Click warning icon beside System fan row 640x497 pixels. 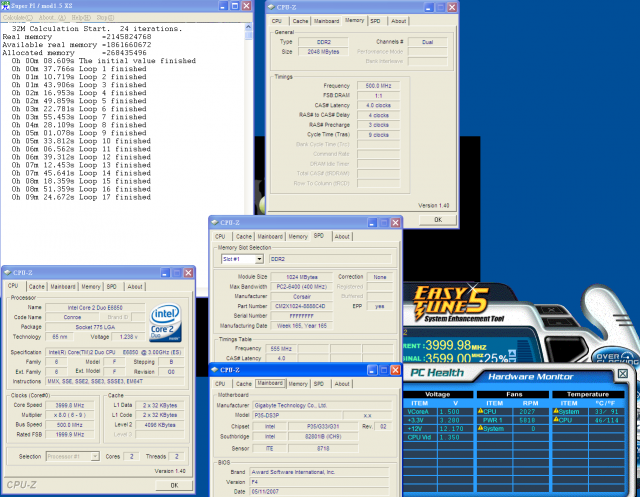480,428
